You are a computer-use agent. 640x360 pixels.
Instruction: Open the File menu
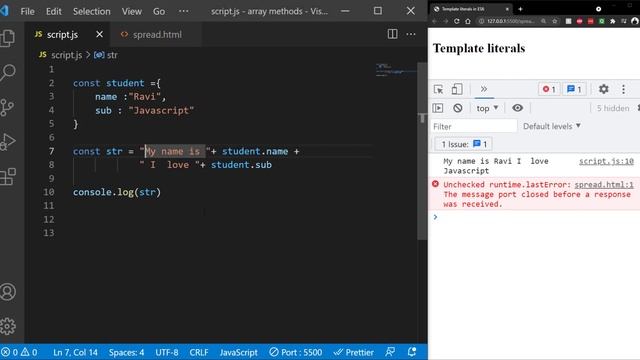27,11
